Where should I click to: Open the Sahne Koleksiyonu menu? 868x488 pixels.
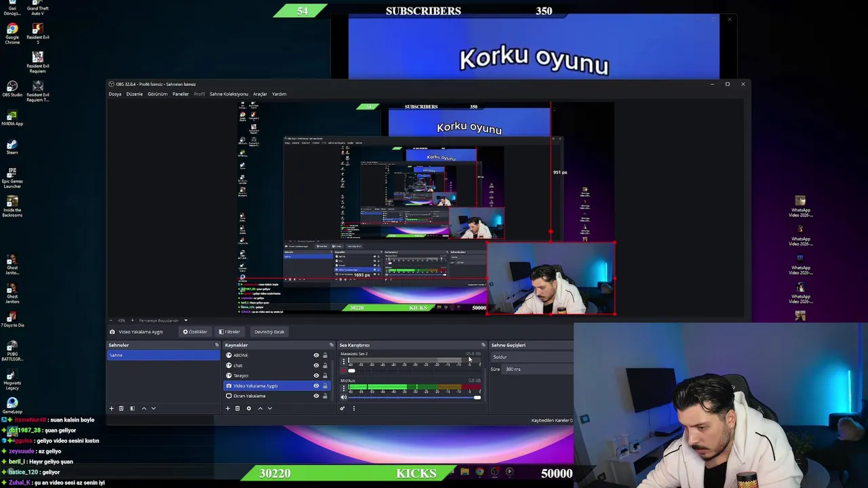coord(229,94)
